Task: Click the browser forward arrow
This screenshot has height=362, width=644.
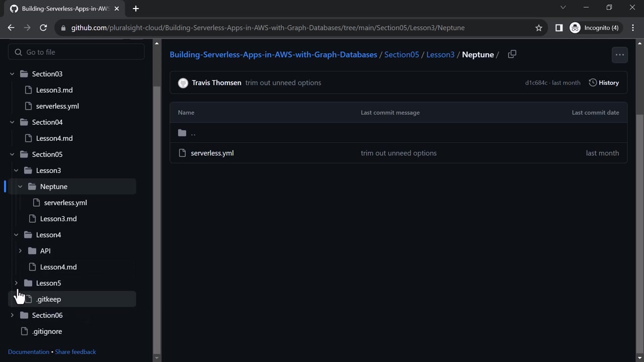Action: [x=27, y=28]
